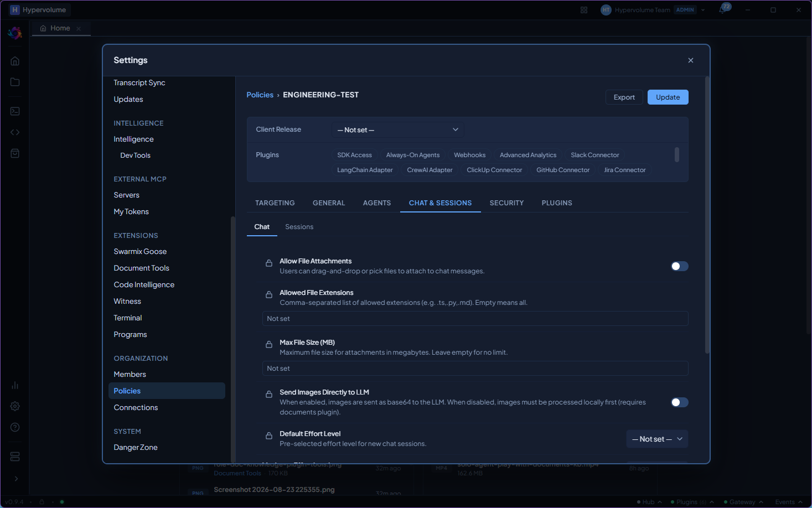The height and width of the screenshot is (508, 812).
Task: Open Transcript Sync settings
Action: [139, 82]
